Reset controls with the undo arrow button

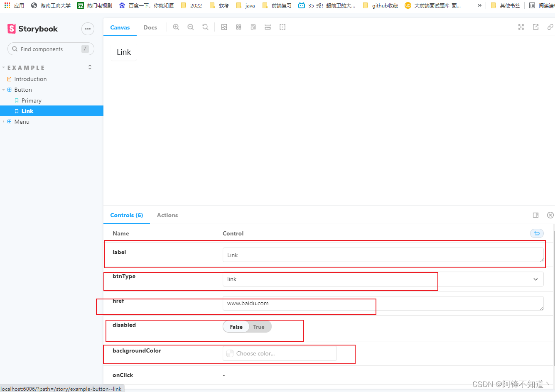pos(537,233)
